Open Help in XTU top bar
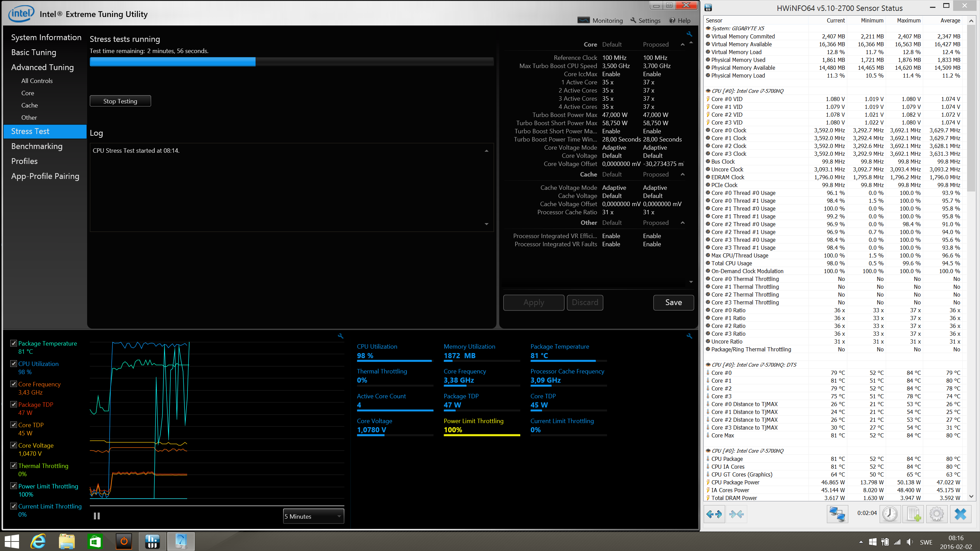 [680, 20]
